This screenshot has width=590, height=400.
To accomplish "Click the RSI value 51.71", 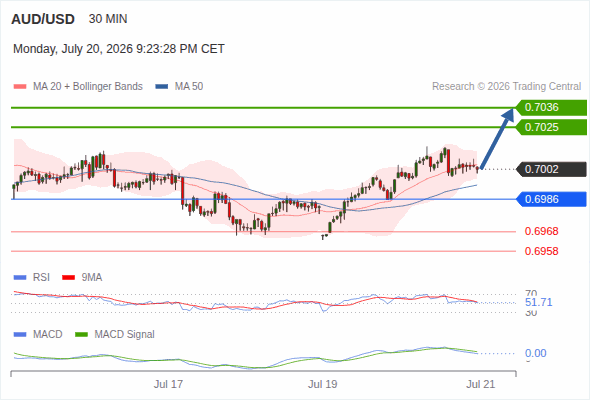I will [538, 302].
